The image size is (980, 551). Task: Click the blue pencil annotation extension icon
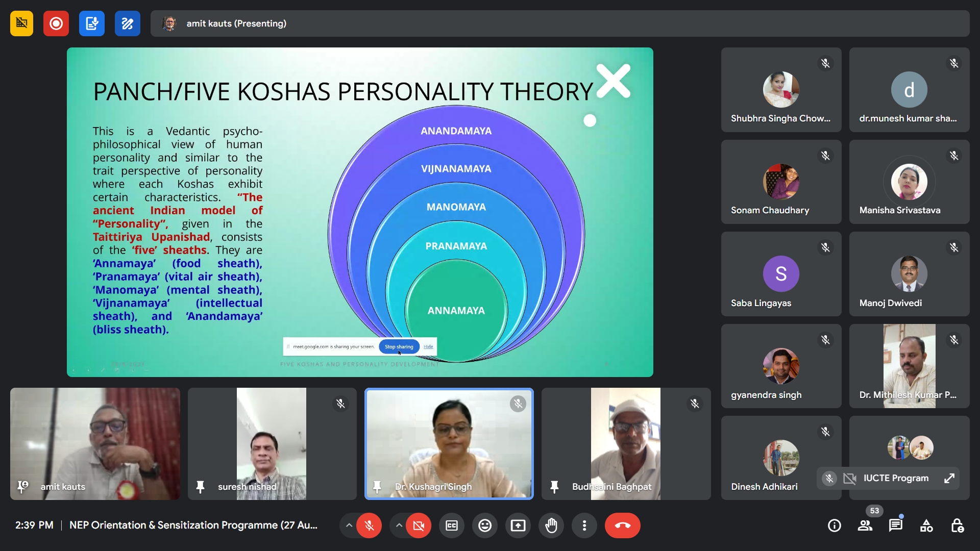click(128, 23)
